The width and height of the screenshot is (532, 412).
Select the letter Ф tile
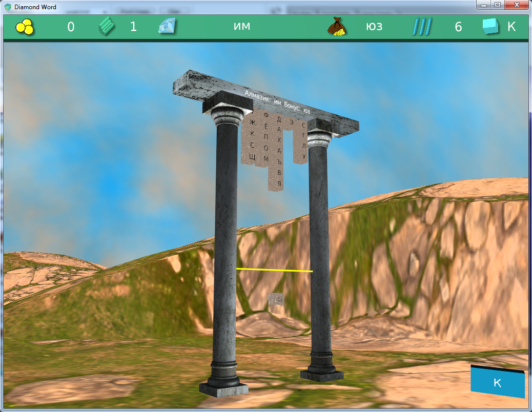[265, 116]
